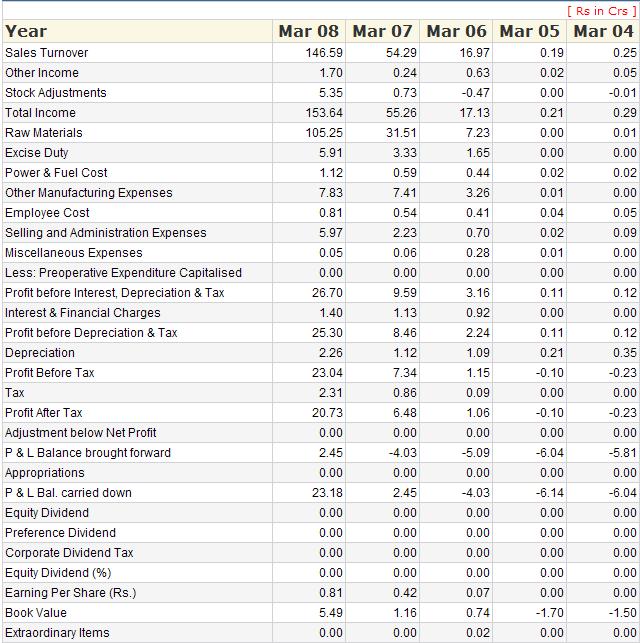Select the Profit Before Tax row label
The image size is (640, 643).
[x=50, y=373]
